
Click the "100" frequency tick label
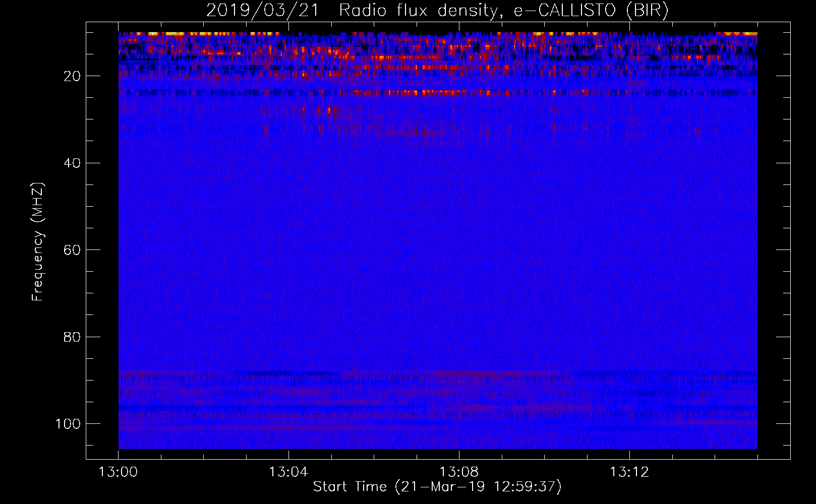click(68, 424)
